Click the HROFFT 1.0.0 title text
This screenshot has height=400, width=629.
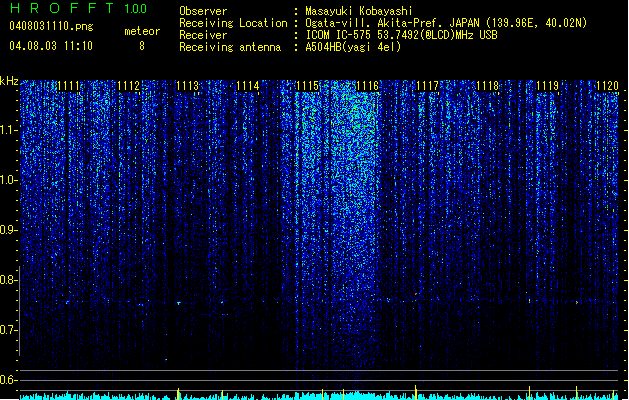pos(78,8)
